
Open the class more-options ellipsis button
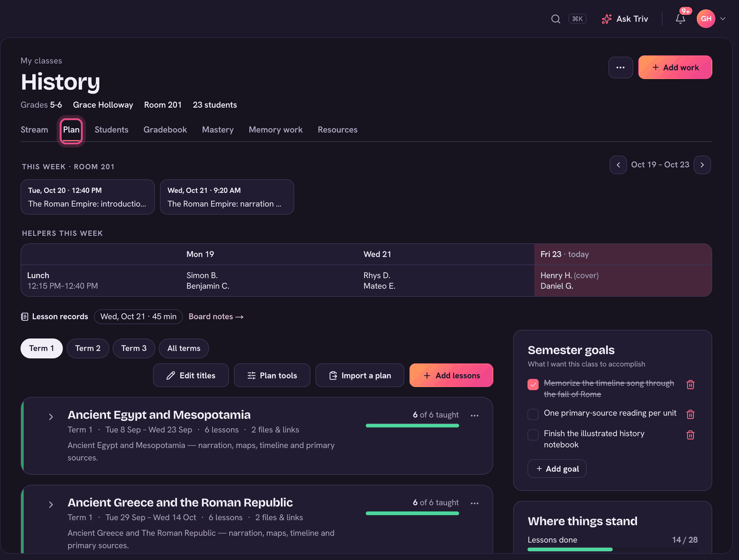[620, 67]
